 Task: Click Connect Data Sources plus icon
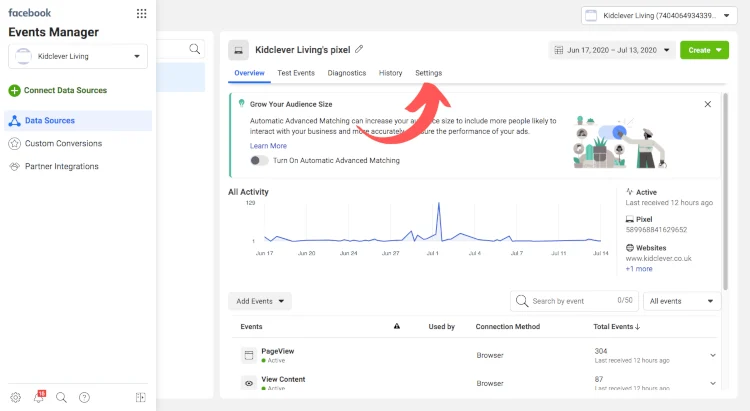(x=14, y=90)
